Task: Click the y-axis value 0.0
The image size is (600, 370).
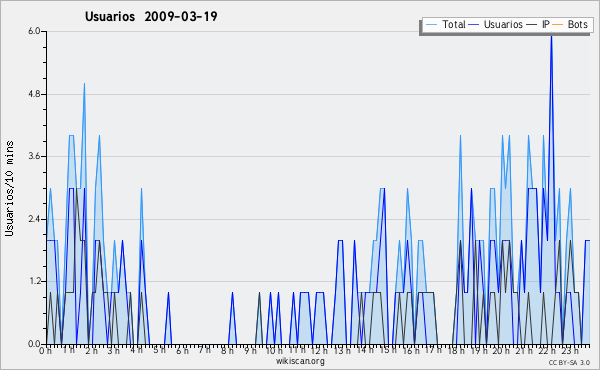Action: click(x=34, y=344)
